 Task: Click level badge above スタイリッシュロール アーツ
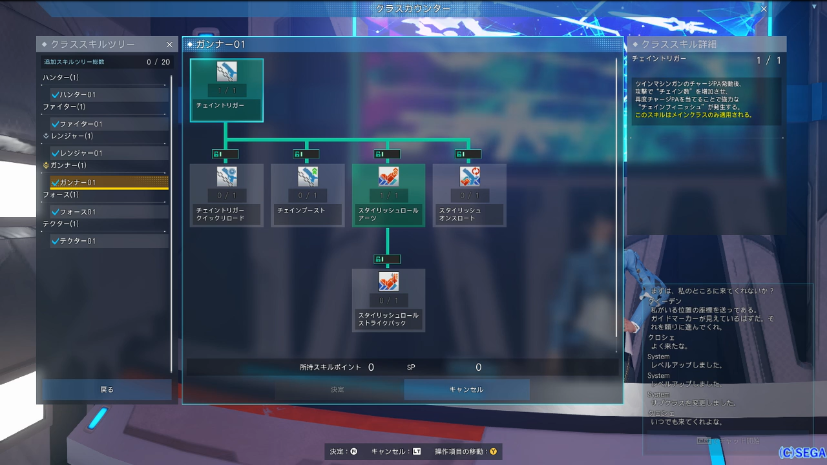click(x=387, y=154)
